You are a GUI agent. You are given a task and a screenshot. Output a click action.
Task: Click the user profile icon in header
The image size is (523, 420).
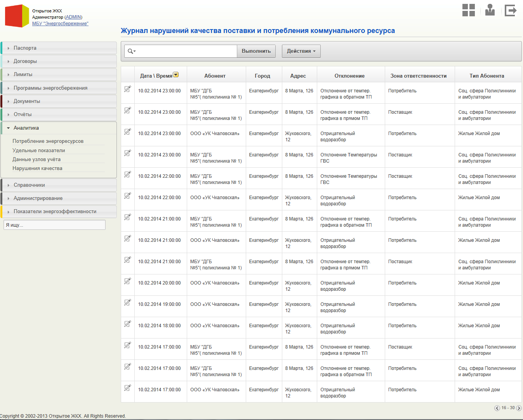click(490, 10)
